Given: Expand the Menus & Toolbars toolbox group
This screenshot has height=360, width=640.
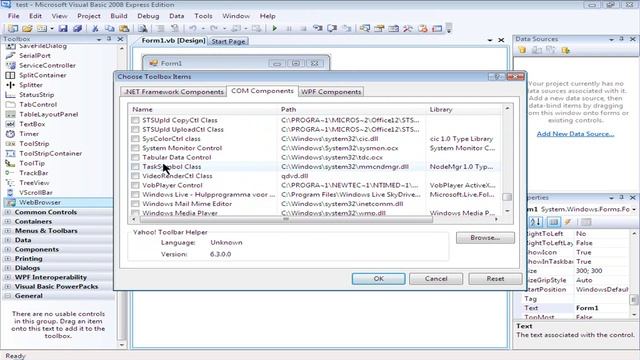Looking at the screenshot, I should pyautogui.click(x=7, y=231).
